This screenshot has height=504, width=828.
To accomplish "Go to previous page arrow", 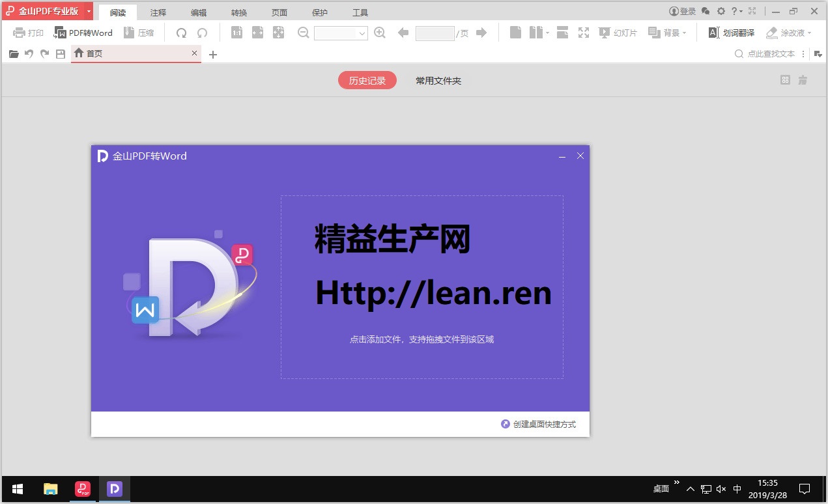I will [x=403, y=33].
